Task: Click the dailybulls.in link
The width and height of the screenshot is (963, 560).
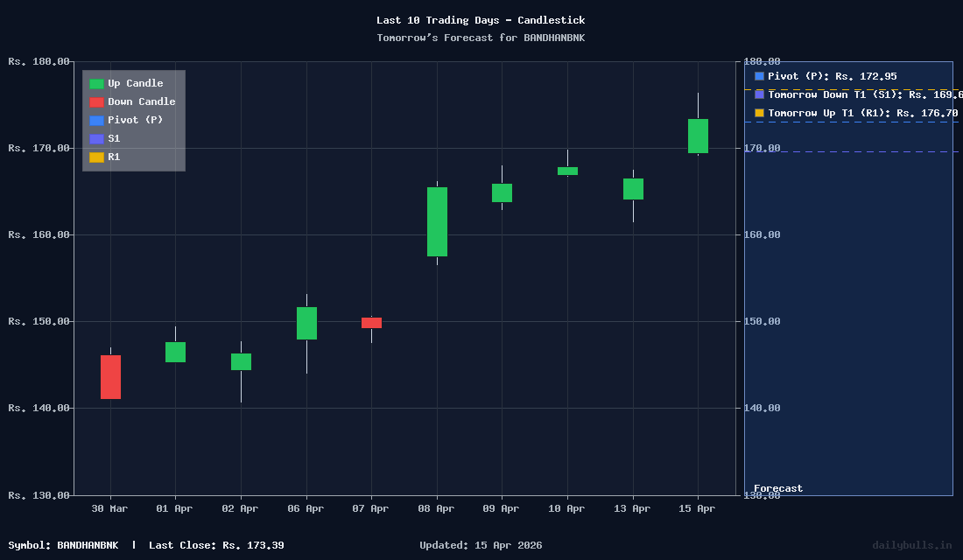Action: click(x=910, y=544)
